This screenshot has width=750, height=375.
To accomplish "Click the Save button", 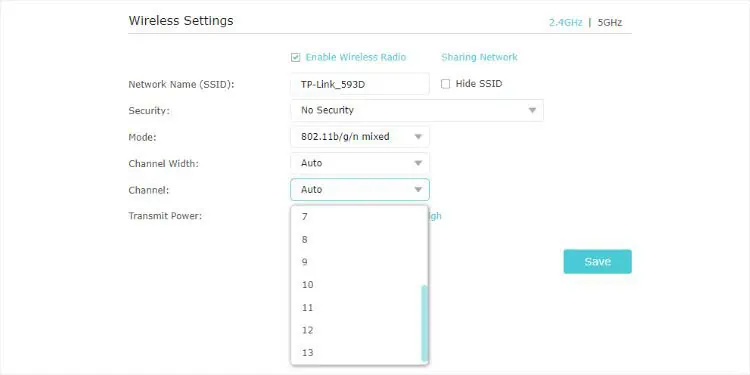I will pos(597,262).
